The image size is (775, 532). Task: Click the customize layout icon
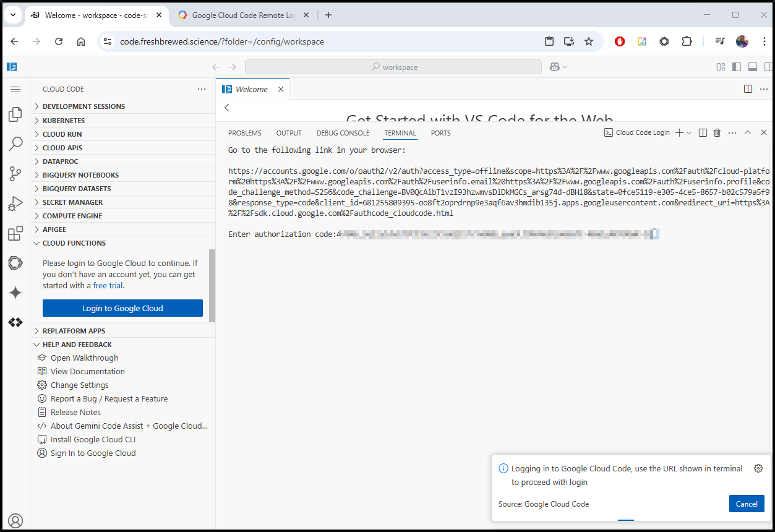pos(721,67)
